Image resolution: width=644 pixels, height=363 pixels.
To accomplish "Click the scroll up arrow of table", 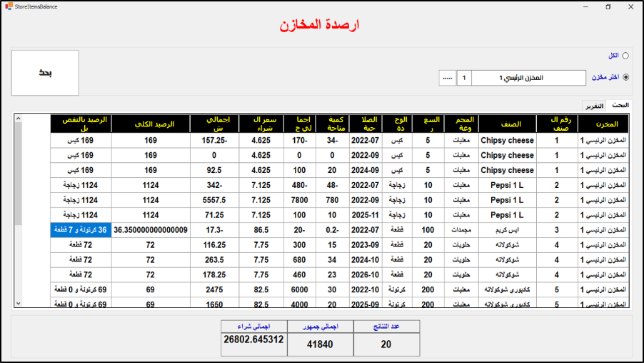I will click(19, 119).
